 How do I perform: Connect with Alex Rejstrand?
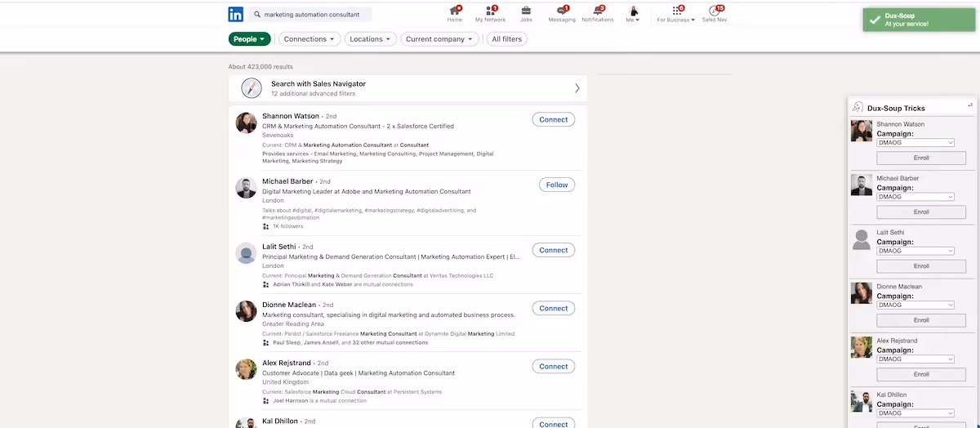pyautogui.click(x=553, y=366)
